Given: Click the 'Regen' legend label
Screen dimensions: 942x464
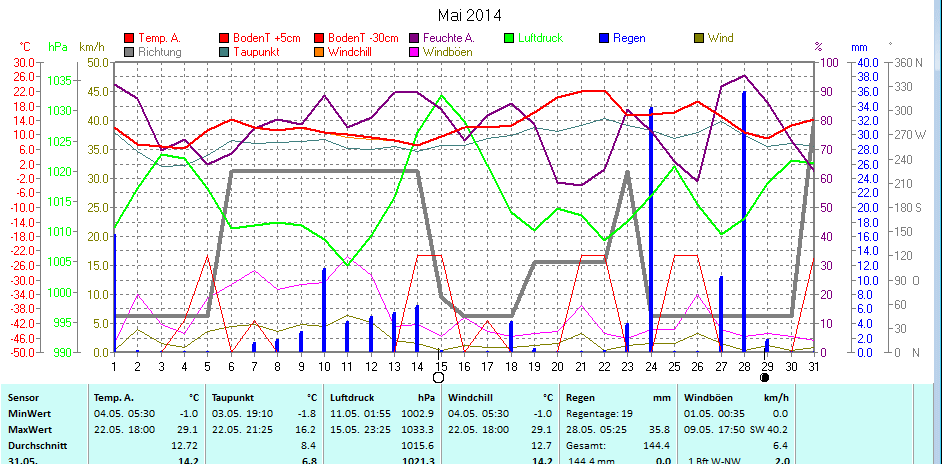Looking at the screenshot, I should (630, 38).
